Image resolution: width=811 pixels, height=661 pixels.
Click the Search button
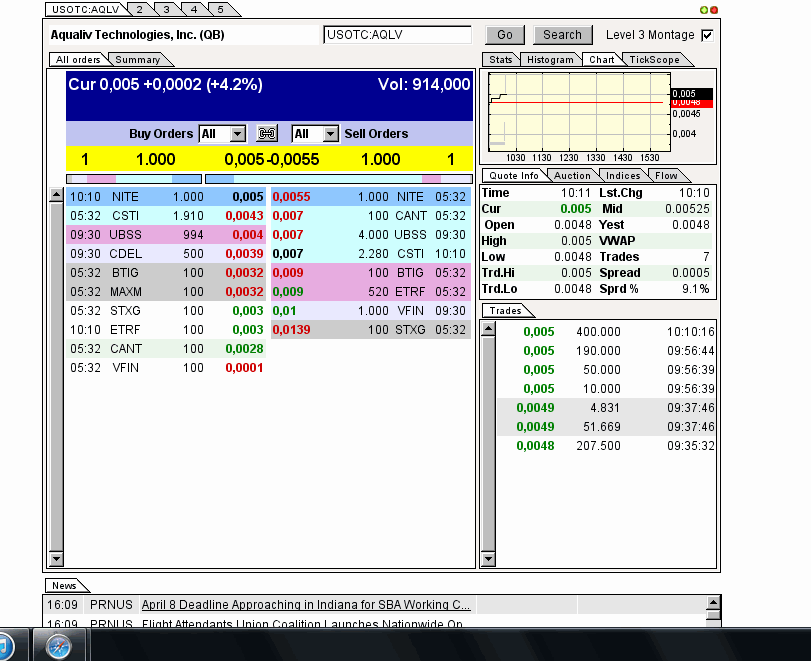562,35
